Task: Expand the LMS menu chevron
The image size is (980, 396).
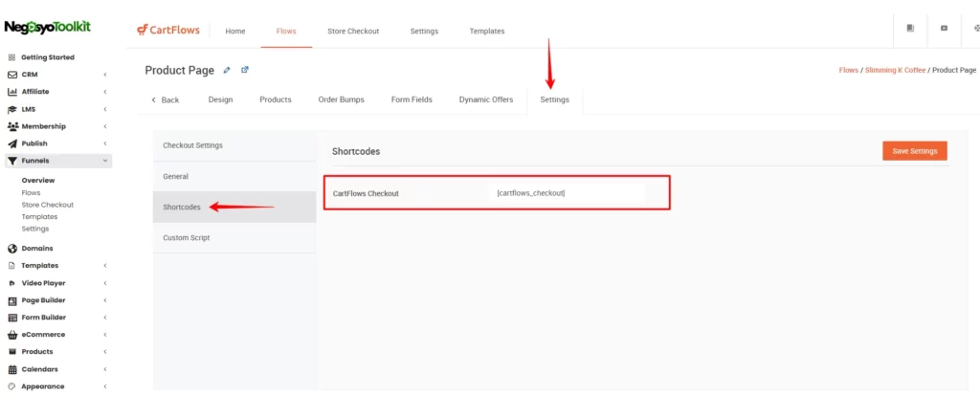Action: point(105,109)
